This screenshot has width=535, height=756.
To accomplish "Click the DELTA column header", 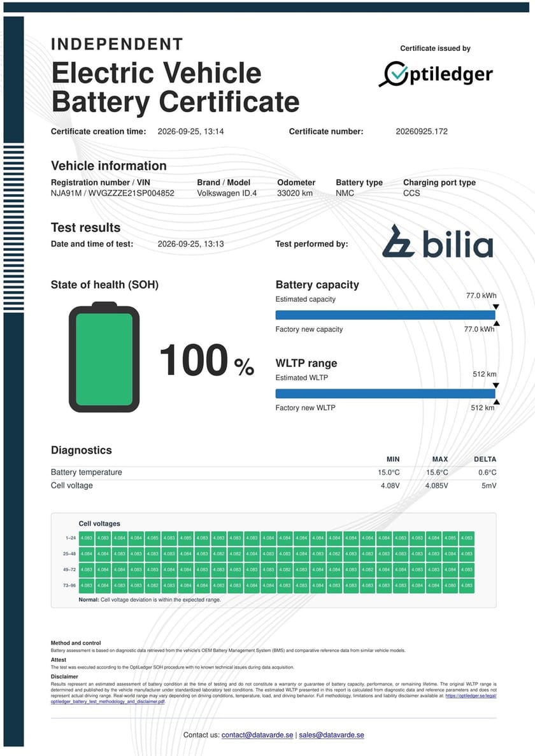I will tap(485, 459).
